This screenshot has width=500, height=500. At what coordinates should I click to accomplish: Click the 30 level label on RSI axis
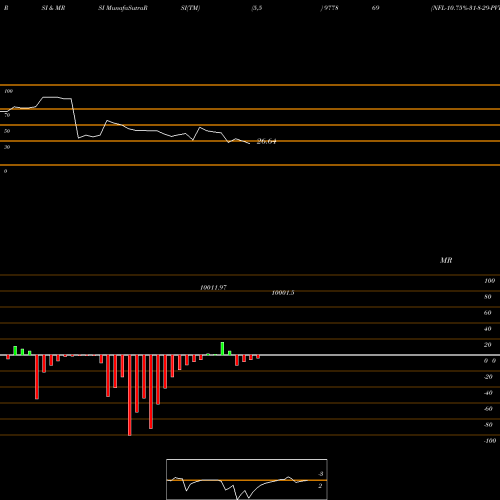coord(7,147)
